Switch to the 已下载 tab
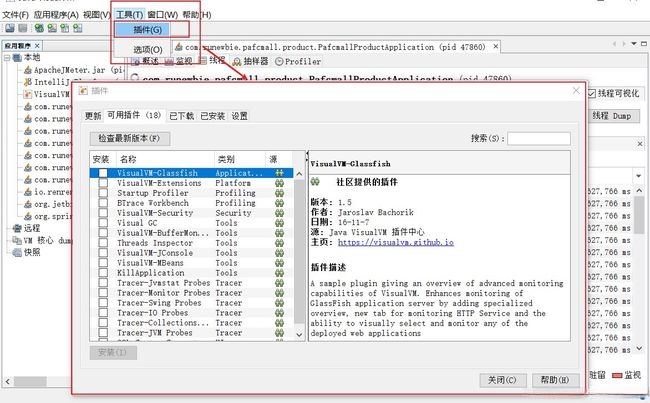 pyautogui.click(x=182, y=116)
